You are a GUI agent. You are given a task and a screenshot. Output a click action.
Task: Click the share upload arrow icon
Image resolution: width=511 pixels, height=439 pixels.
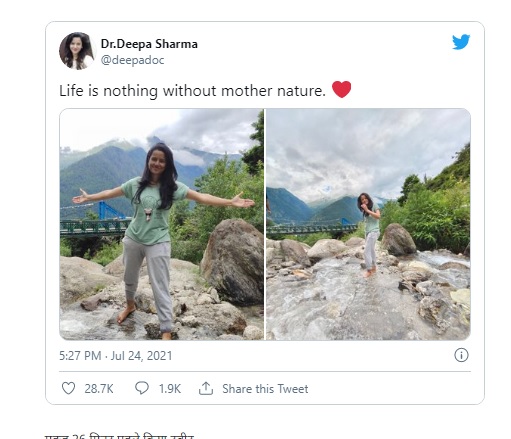coord(206,388)
